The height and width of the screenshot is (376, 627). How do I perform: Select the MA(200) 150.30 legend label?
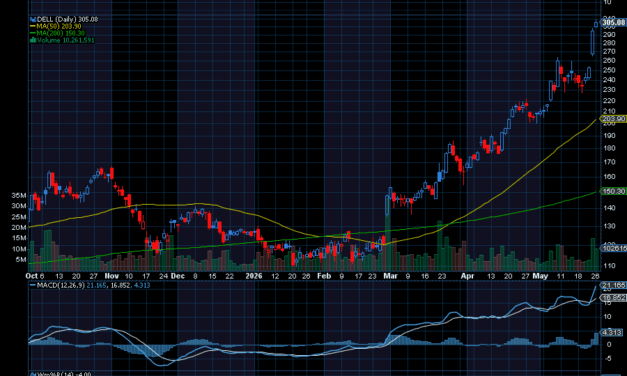(x=58, y=33)
